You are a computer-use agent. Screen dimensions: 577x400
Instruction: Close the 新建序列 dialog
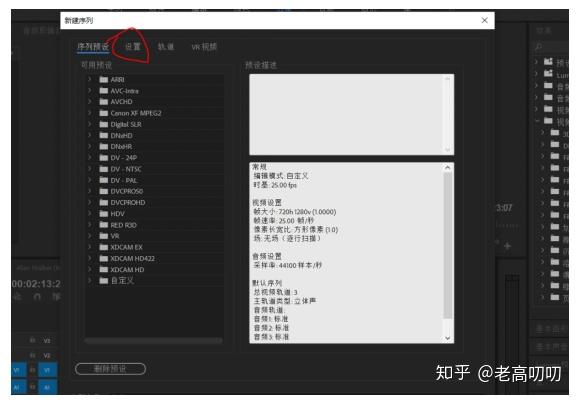[x=485, y=20]
